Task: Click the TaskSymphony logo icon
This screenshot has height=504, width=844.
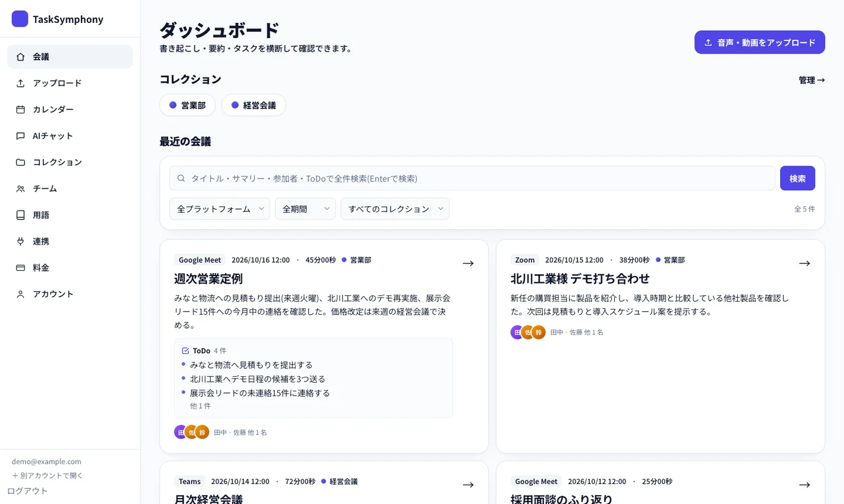Action: (20, 19)
